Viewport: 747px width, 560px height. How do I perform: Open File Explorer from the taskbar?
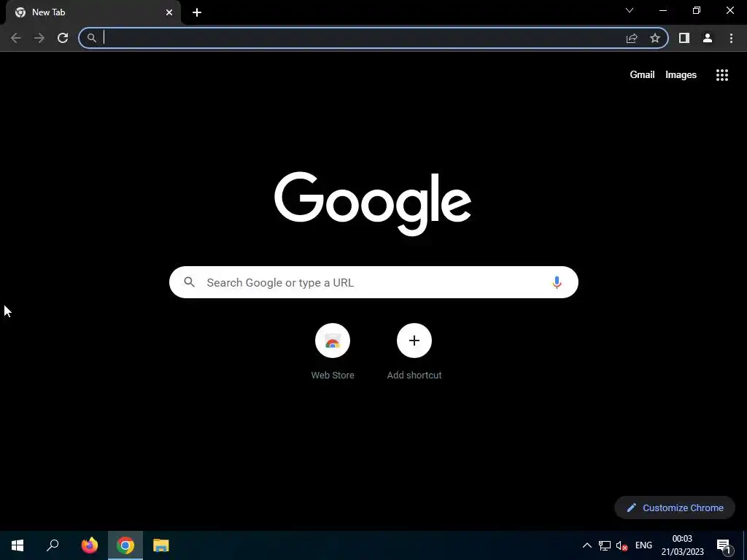tap(161, 545)
